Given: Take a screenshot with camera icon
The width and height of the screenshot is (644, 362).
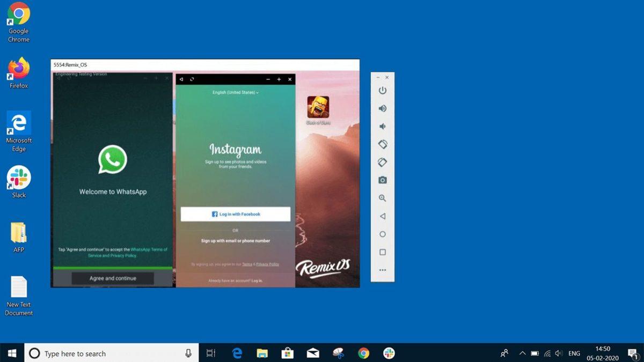Looking at the screenshot, I should coord(382,180).
